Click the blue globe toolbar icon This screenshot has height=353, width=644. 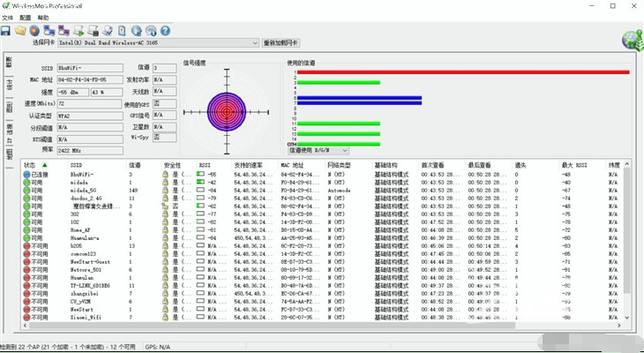tap(137, 31)
